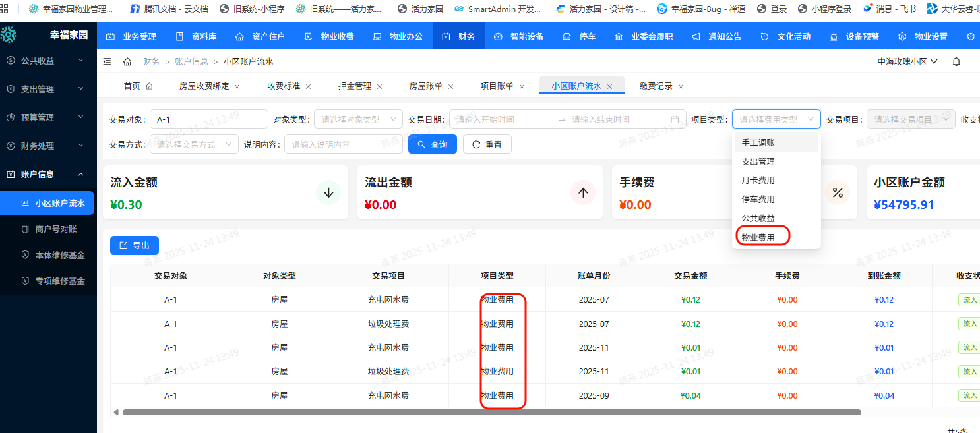Click the inflow down-arrow icon
The image size is (980, 433).
328,192
